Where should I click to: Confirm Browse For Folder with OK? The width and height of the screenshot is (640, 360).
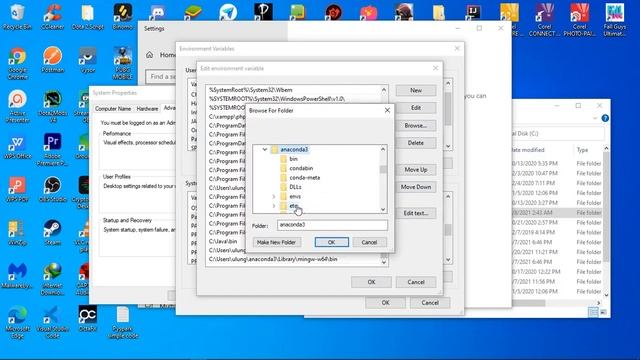pyautogui.click(x=331, y=242)
